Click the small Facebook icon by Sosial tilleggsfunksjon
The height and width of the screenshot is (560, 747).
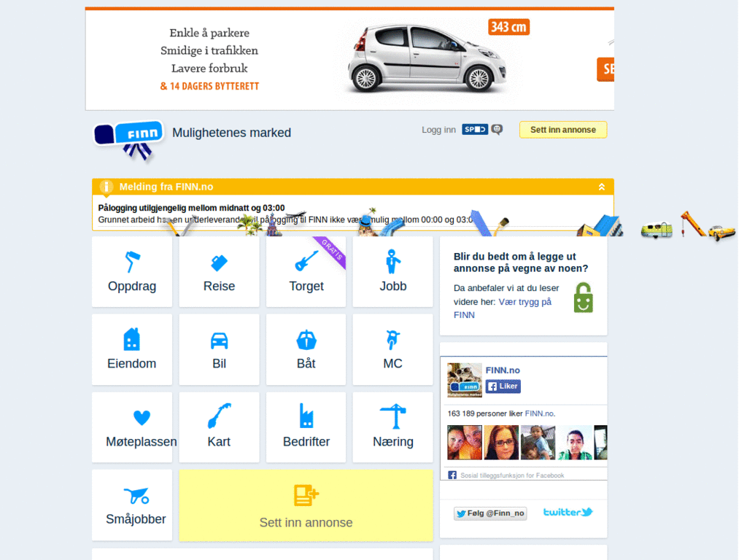click(x=452, y=475)
